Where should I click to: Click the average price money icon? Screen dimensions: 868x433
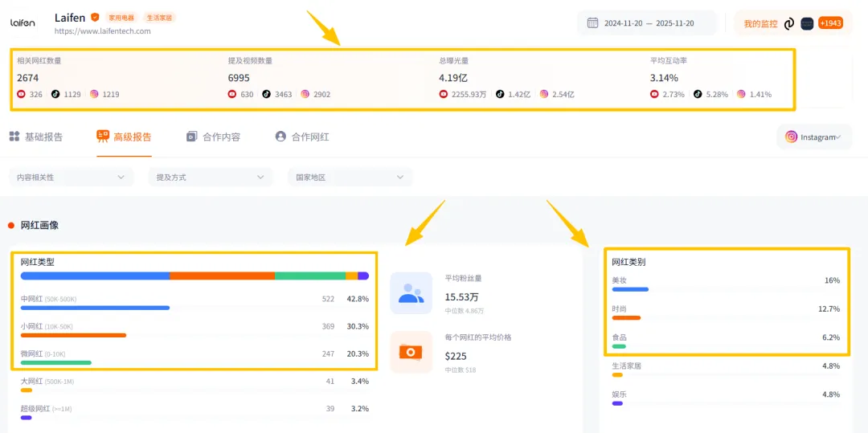click(411, 352)
